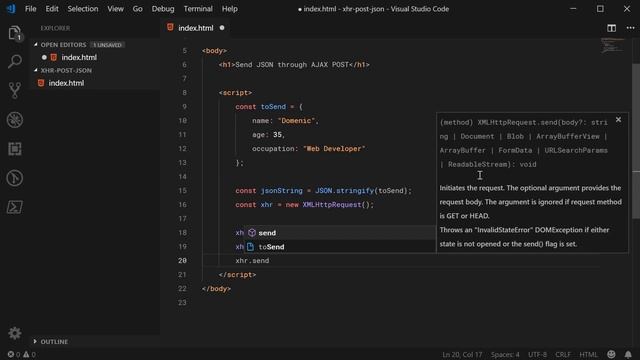The image size is (640, 360).
Task: Click the circular compass-like activity bar icon
Action: tap(15, 178)
